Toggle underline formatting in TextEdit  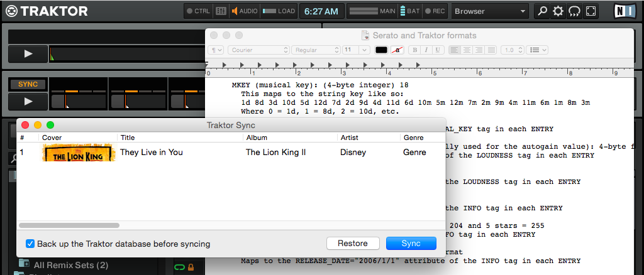coord(438,50)
